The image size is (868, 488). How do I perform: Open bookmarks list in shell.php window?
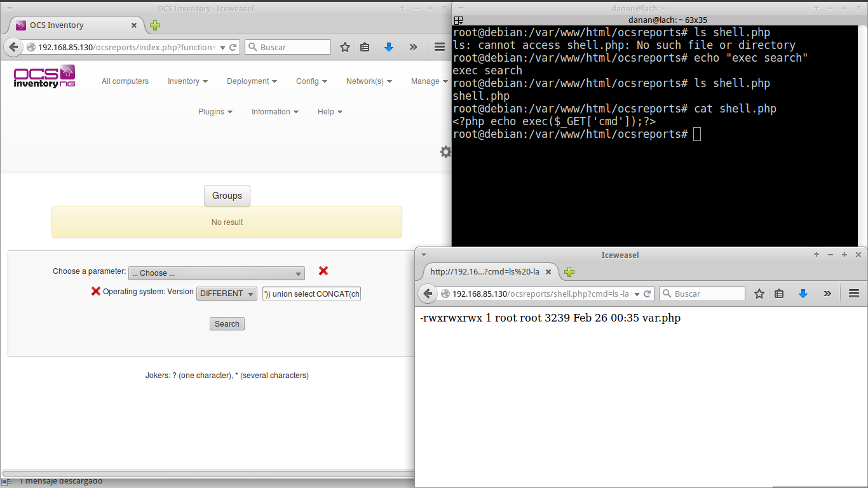(779, 294)
